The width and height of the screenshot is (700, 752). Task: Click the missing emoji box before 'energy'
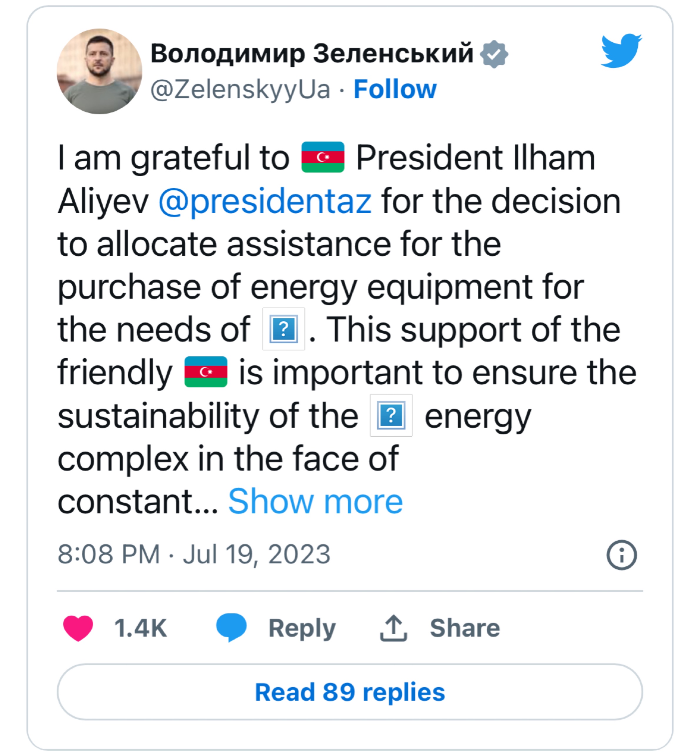point(391,415)
